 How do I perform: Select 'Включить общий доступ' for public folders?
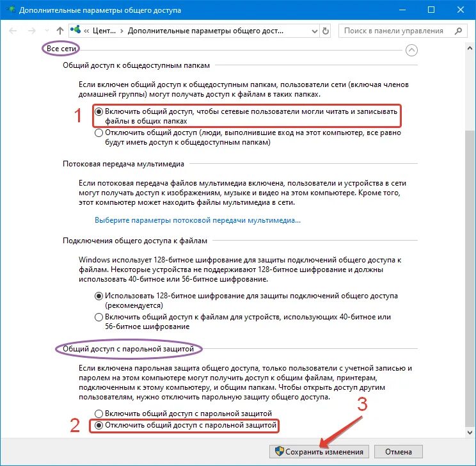pyautogui.click(x=99, y=112)
